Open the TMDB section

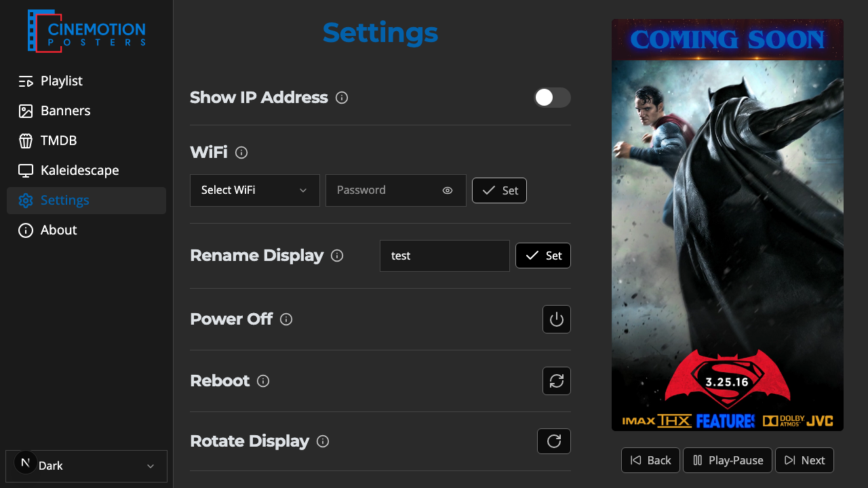click(x=86, y=141)
